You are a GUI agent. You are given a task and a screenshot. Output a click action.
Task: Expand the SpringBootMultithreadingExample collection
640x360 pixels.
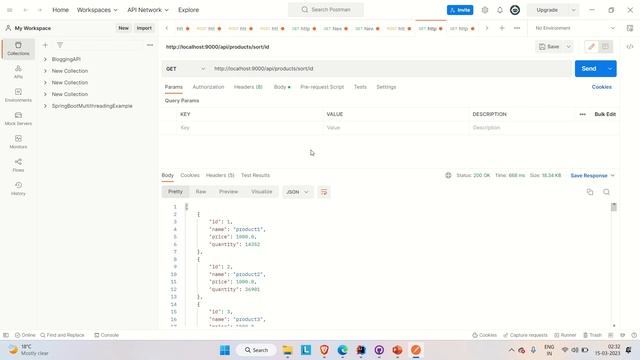tap(45, 106)
